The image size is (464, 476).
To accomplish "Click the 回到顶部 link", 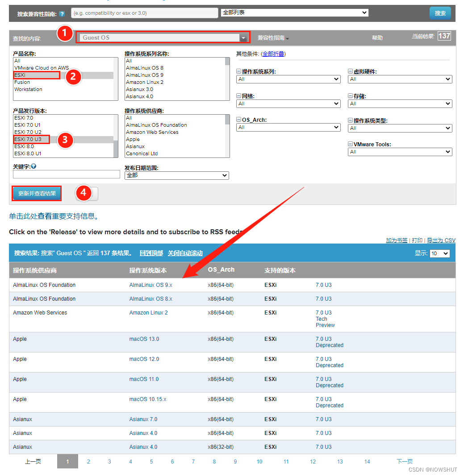I will 151,253.
